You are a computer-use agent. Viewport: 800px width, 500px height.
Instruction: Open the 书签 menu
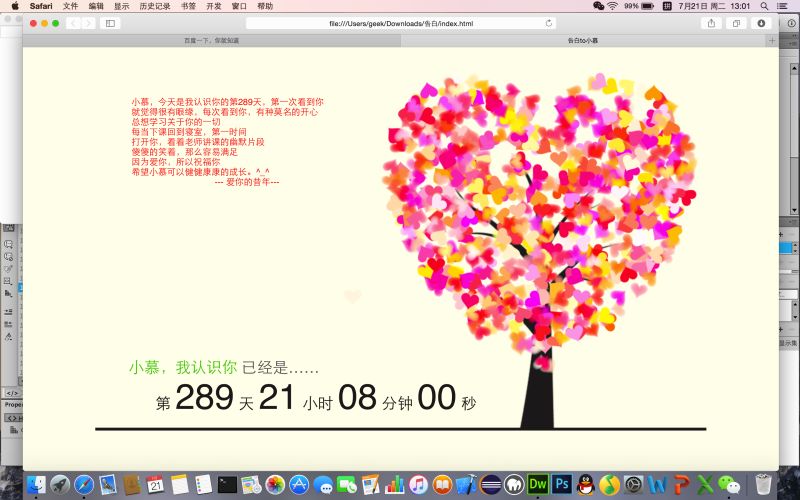click(188, 6)
